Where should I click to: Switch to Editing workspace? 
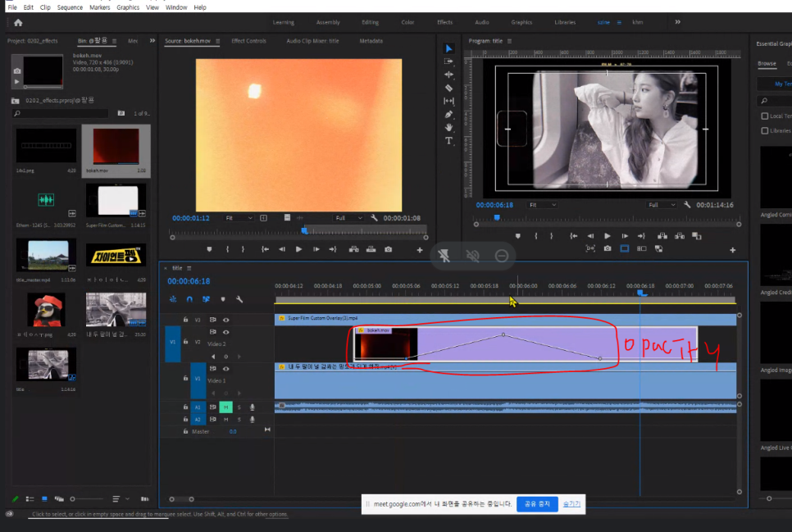tap(371, 22)
